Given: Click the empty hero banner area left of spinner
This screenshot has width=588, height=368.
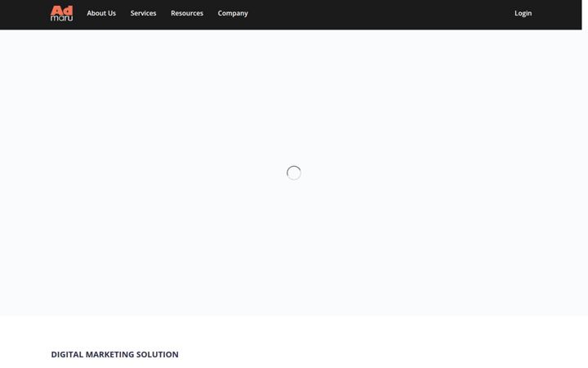Looking at the screenshot, I should pos(142,173).
